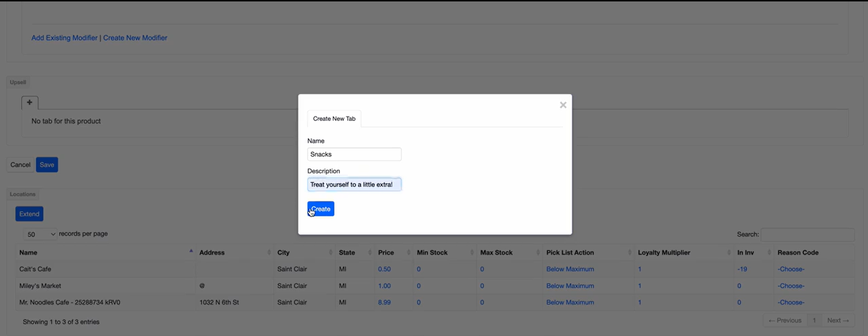Edit Miley's Market price 1.00
The width and height of the screenshot is (868, 336).
[x=384, y=286]
